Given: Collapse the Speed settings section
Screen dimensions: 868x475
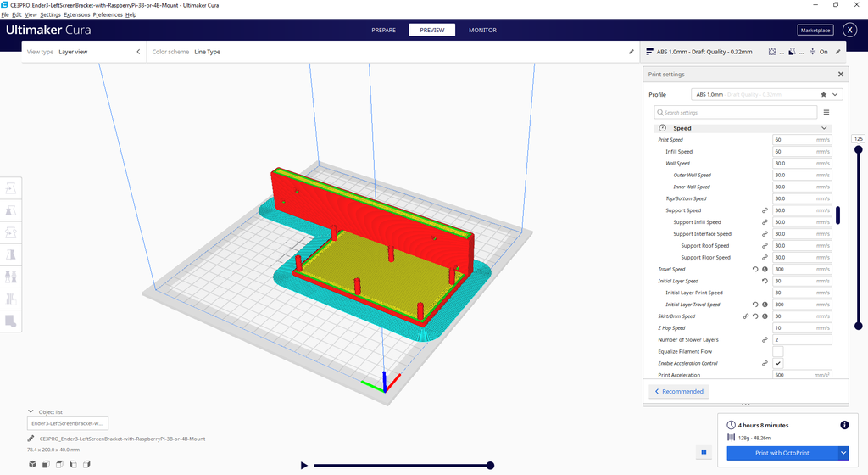Looking at the screenshot, I should pyautogui.click(x=824, y=128).
